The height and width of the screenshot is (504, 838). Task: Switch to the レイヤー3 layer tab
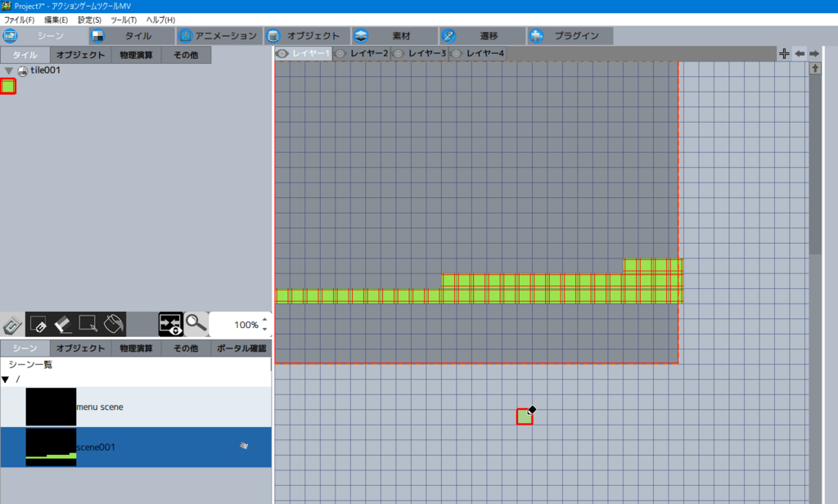[420, 53]
